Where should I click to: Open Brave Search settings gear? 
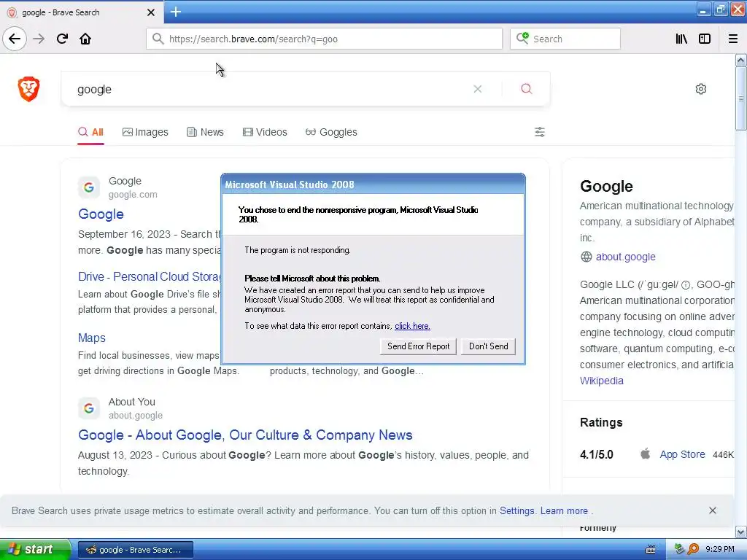(x=700, y=89)
